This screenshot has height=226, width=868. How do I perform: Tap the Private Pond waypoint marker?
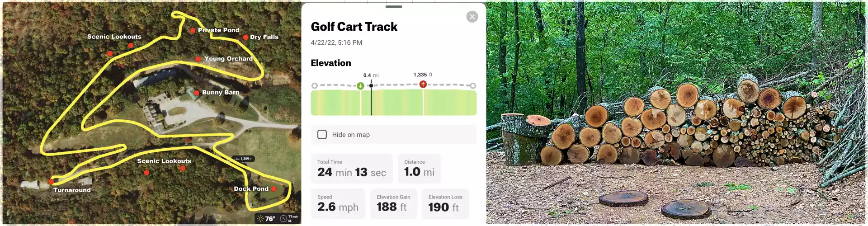point(193,31)
